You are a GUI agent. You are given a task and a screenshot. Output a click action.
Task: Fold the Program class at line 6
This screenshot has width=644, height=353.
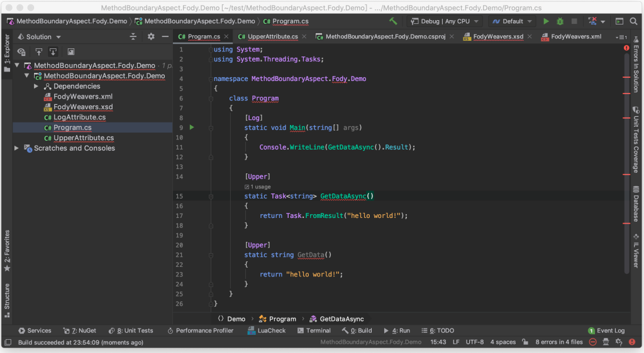211,99
